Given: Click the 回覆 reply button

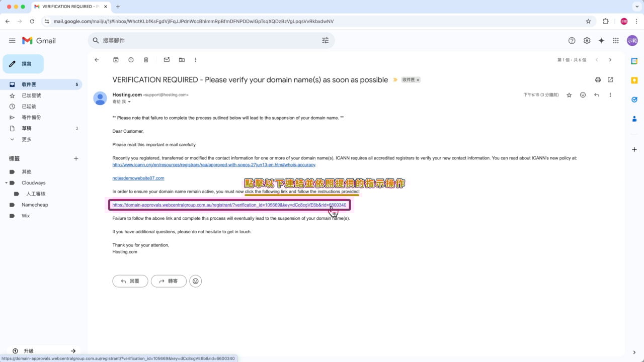Looking at the screenshot, I should 130,281.
